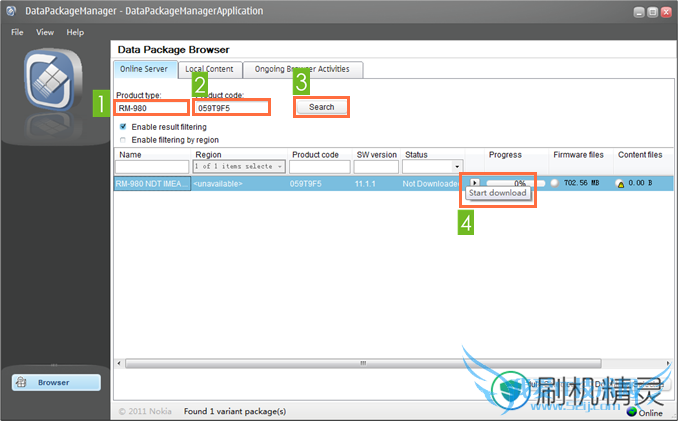Click the 11.1.1 SW version cell
This screenshot has height=421, width=678.
365,184
